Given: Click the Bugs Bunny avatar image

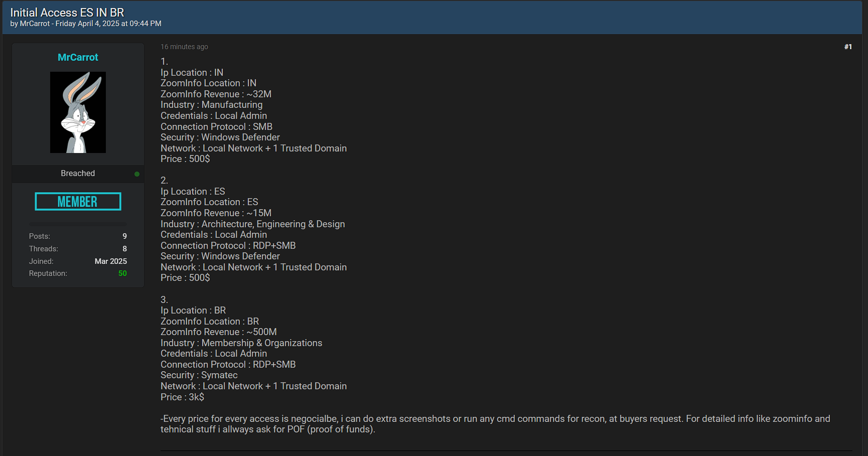Looking at the screenshot, I should (x=78, y=112).
